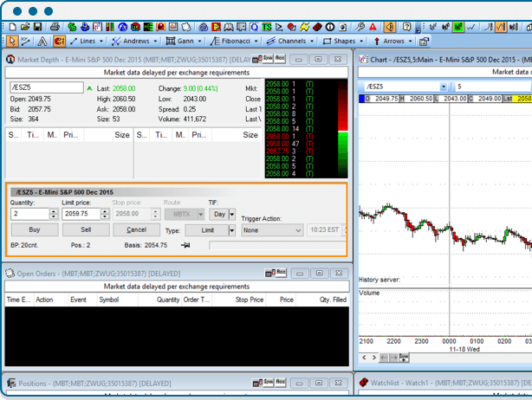This screenshot has height=400, width=532.
Task: Click the symbol field /ESZ5 in Market Depth
Action: tap(47, 87)
